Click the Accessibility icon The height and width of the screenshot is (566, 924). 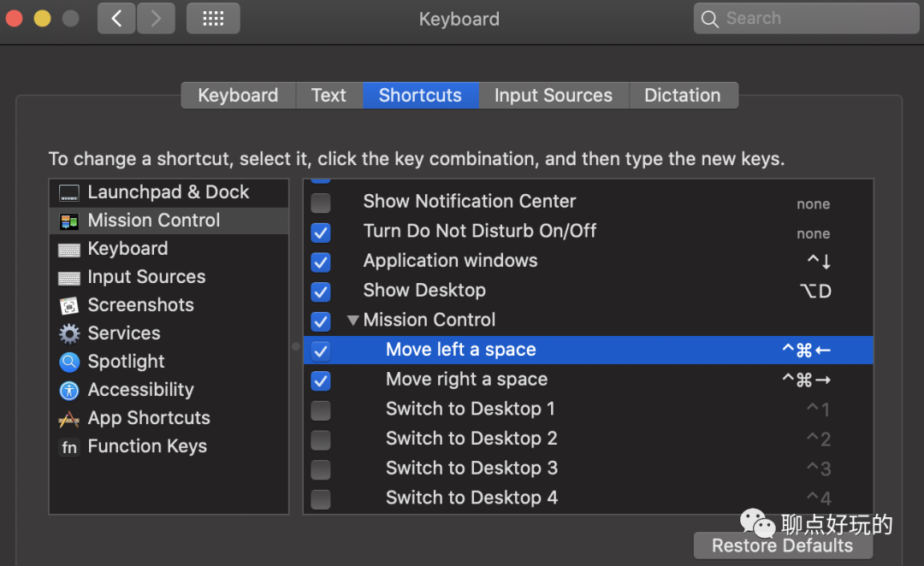click(69, 390)
